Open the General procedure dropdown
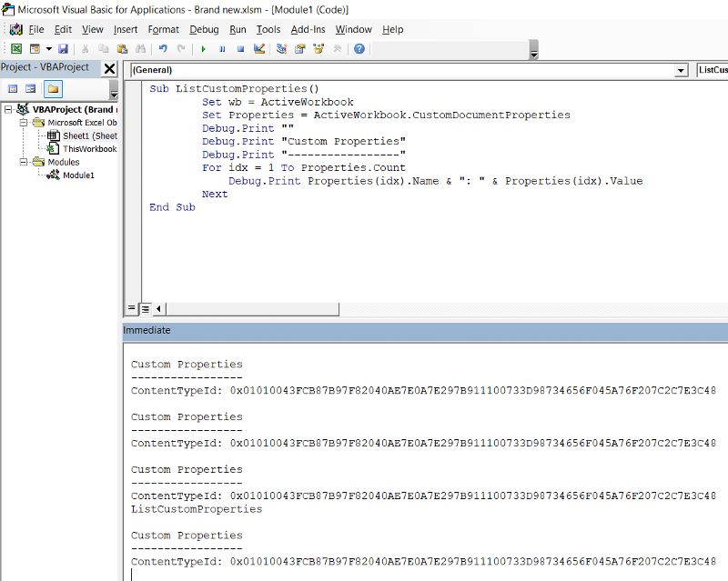Viewport: 728px width, 581px height. 682,69
